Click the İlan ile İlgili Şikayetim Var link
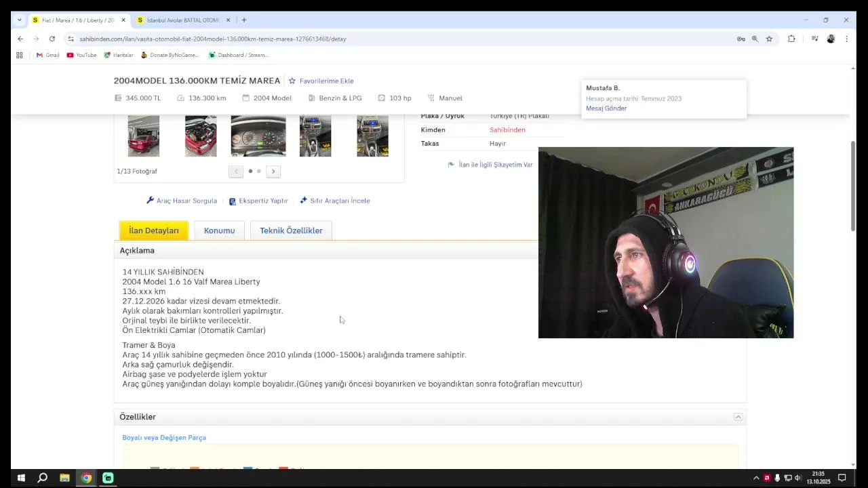 tap(490, 165)
